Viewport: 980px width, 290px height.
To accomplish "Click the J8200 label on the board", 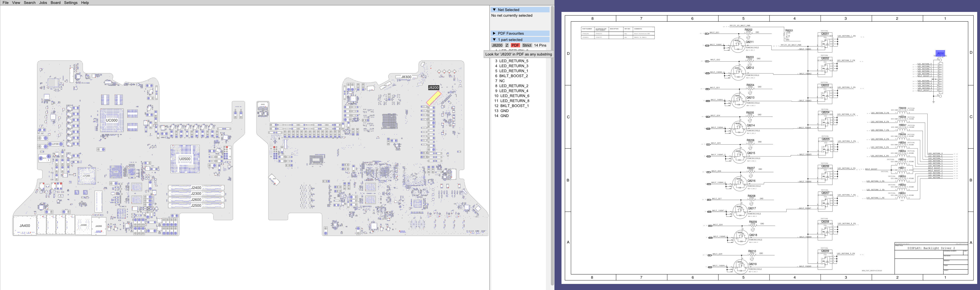I will point(433,88).
